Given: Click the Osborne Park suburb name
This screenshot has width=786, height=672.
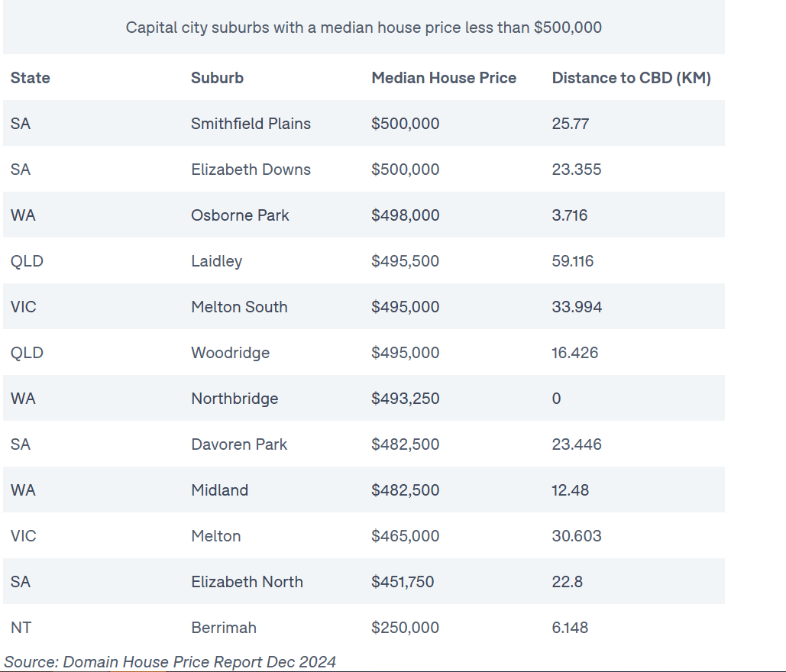Looking at the screenshot, I should pos(240,215).
